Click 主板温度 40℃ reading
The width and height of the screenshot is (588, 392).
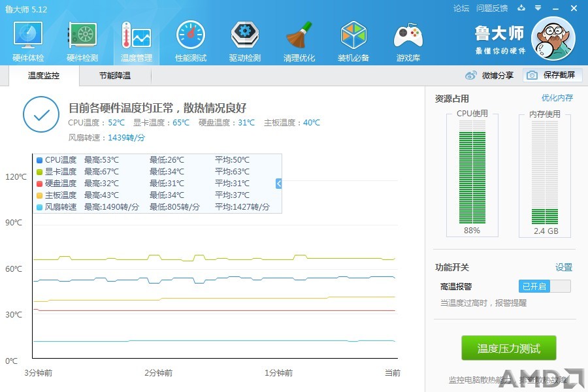pos(292,123)
